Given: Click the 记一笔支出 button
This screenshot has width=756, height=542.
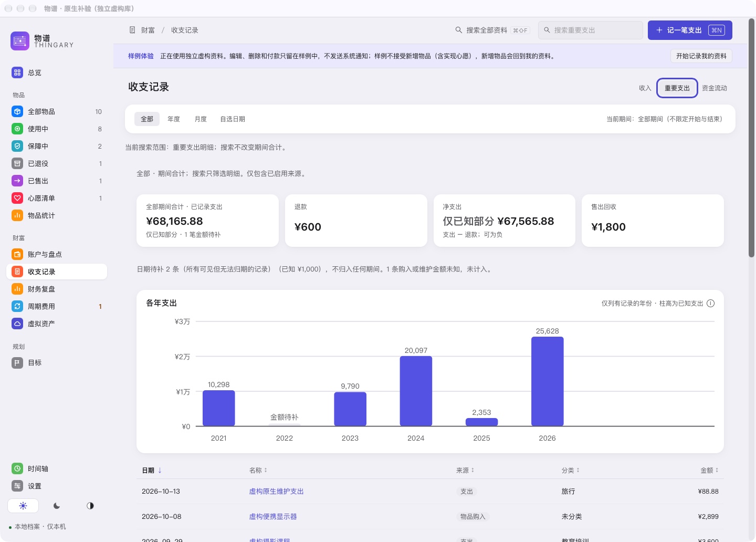Looking at the screenshot, I should coord(690,30).
